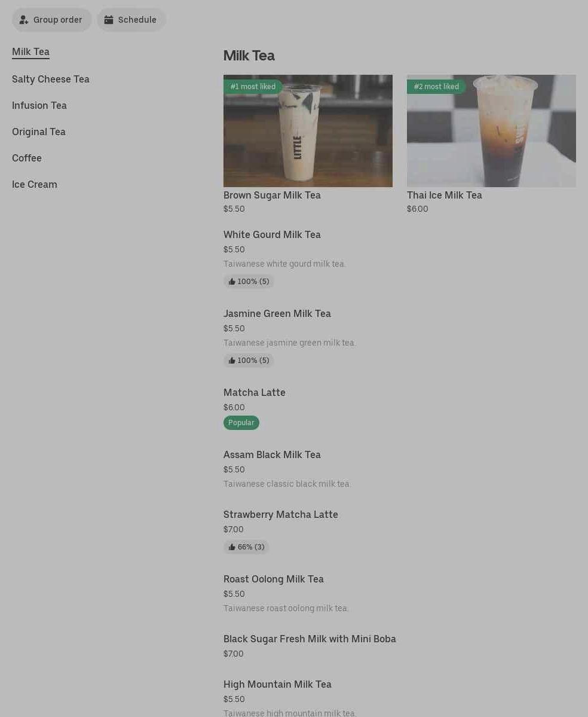Select the Original Tea category
Viewport: 588px width, 717px height.
tap(39, 132)
